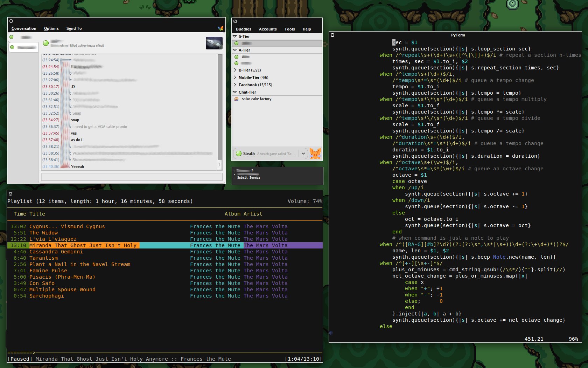Open the Help menu in buddy list
The height and width of the screenshot is (368, 588).
(x=307, y=29)
